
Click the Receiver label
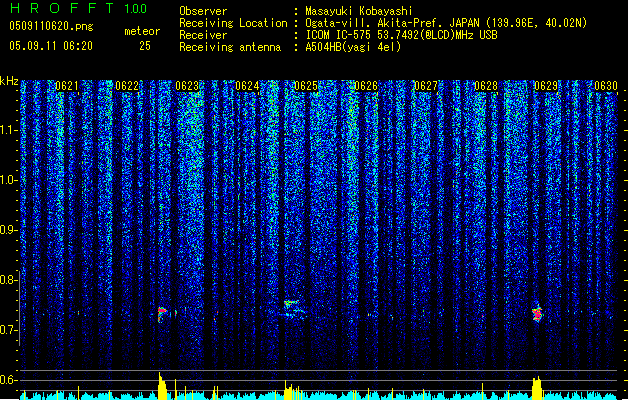(x=203, y=35)
